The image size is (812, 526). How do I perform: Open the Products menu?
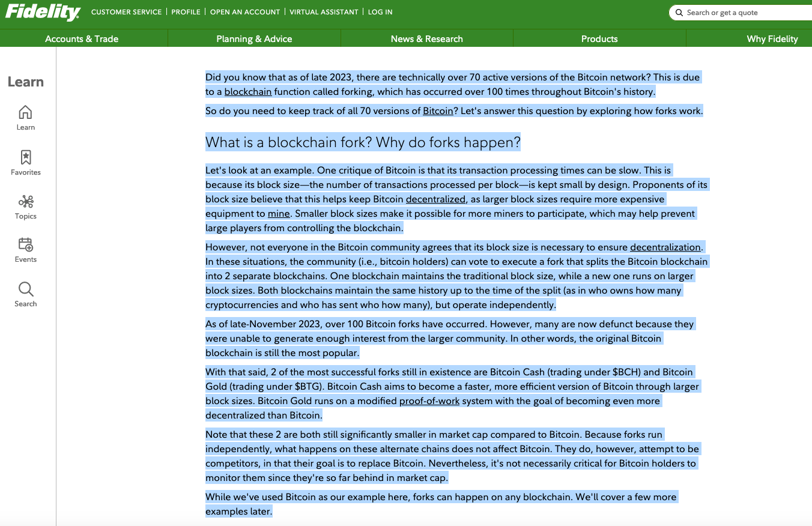(599, 38)
